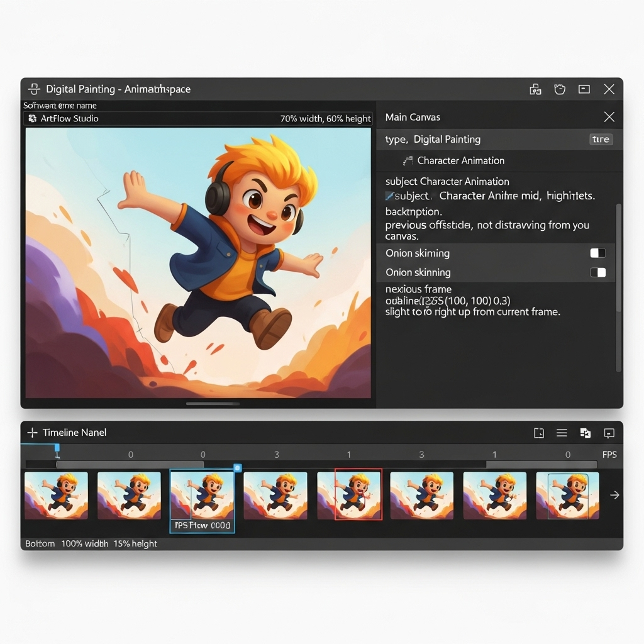This screenshot has height=644, width=644.
Task: Click the hamburger menu icon in Timeline panel
Action: point(562,433)
